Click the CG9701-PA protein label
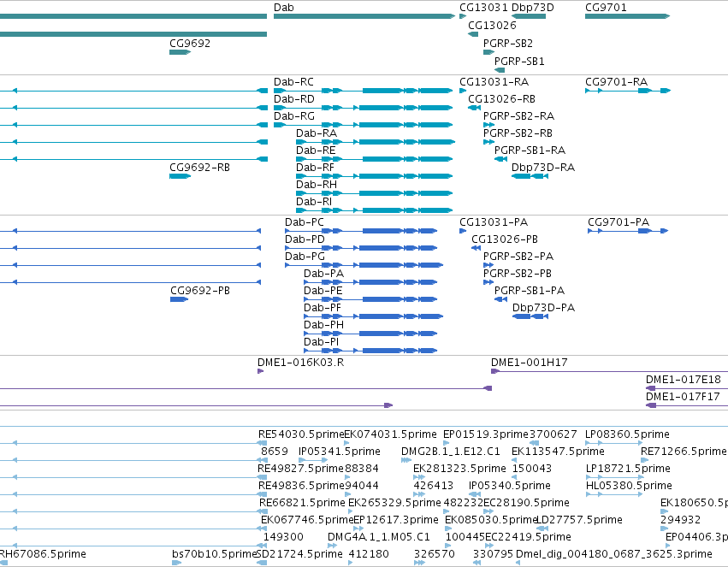This screenshot has height=567, width=728. pos(619,222)
